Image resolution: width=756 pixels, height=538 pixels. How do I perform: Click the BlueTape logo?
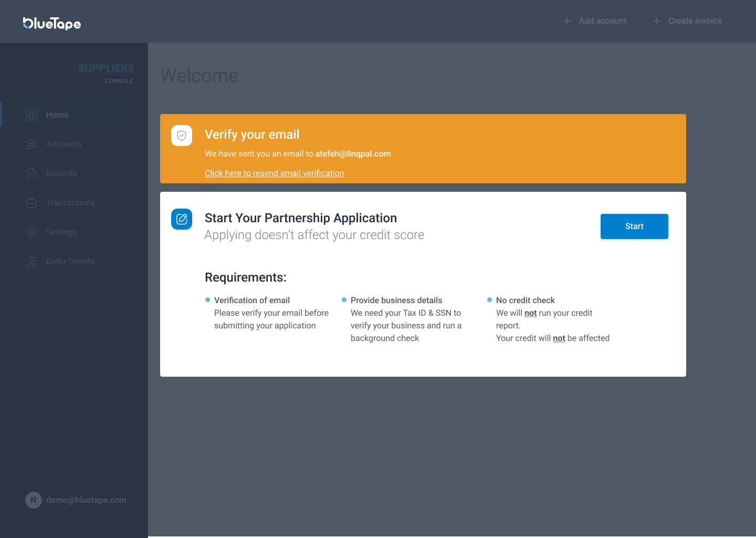(x=52, y=23)
